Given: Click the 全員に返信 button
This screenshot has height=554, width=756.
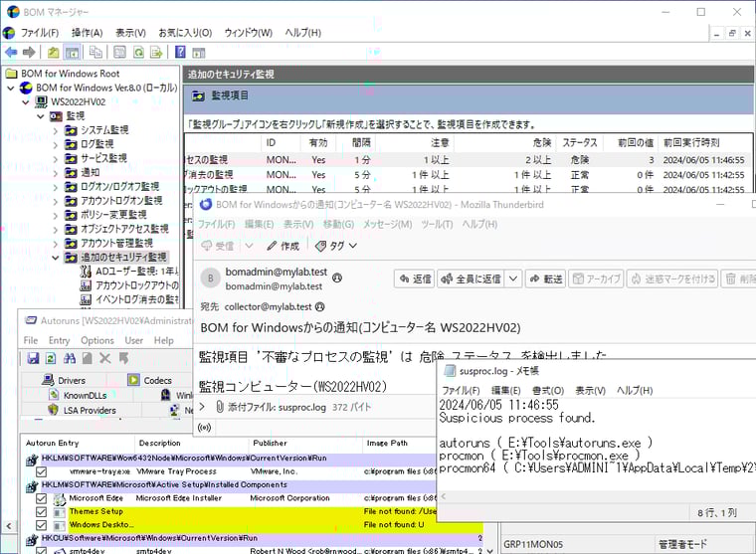Looking at the screenshot, I should [472, 278].
